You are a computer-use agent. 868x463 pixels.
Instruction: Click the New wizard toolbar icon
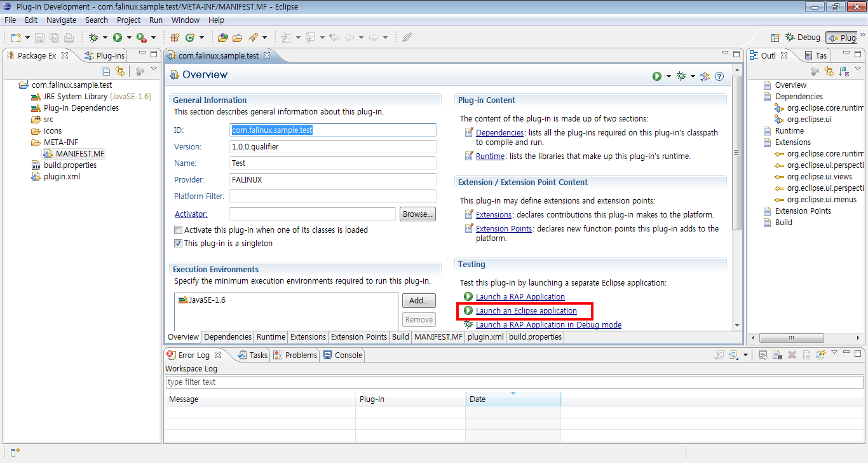click(16, 38)
